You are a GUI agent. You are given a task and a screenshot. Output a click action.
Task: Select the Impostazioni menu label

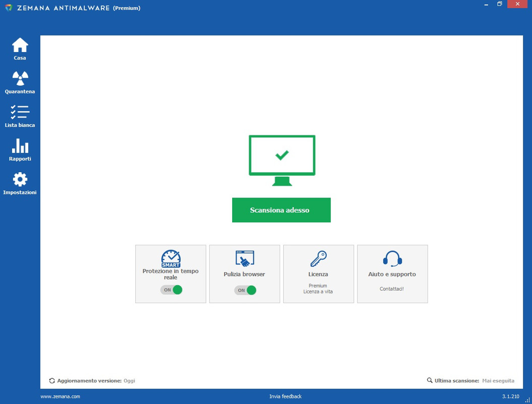pos(20,192)
